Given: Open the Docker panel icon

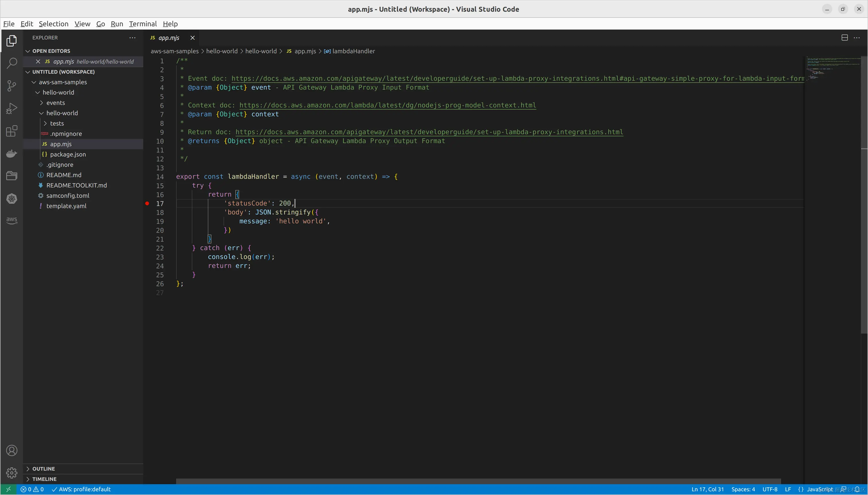Looking at the screenshot, I should [11, 154].
